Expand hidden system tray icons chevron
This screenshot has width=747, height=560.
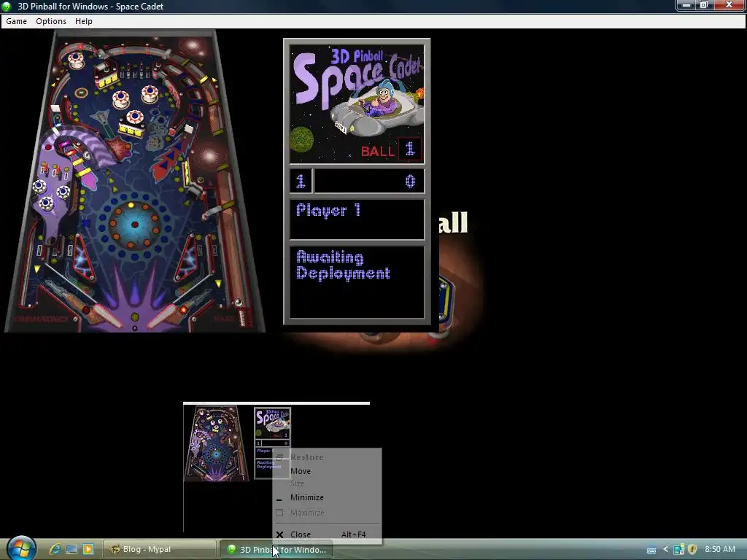665,550
